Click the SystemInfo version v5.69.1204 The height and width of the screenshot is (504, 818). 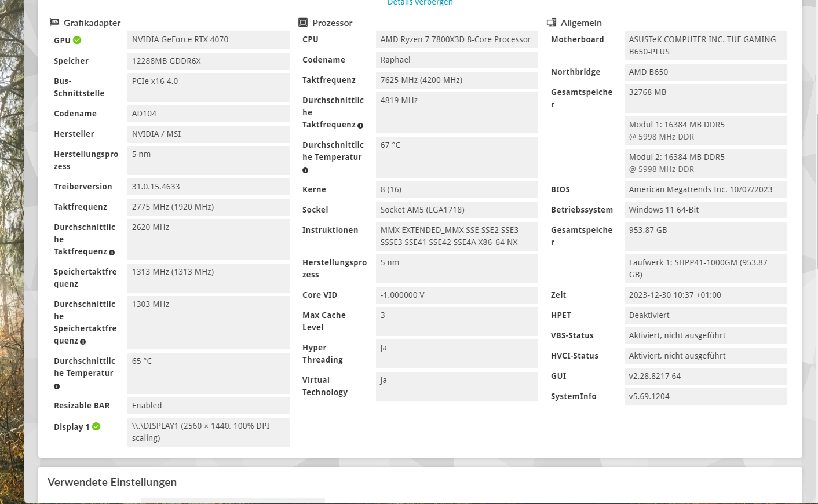(x=706, y=396)
